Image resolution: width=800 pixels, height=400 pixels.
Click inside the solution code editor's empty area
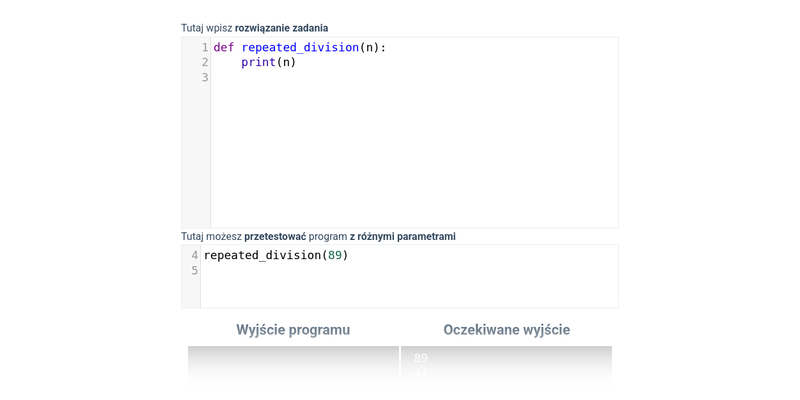(x=414, y=150)
